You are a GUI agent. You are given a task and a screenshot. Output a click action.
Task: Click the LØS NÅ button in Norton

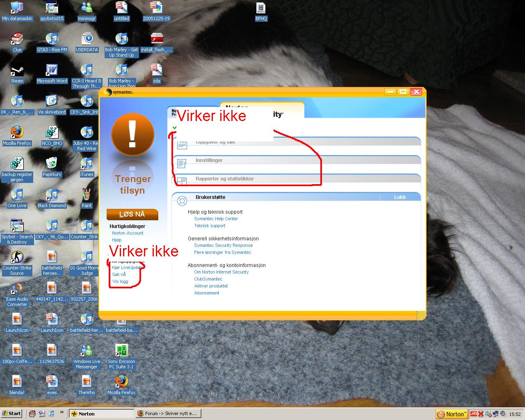(x=132, y=214)
